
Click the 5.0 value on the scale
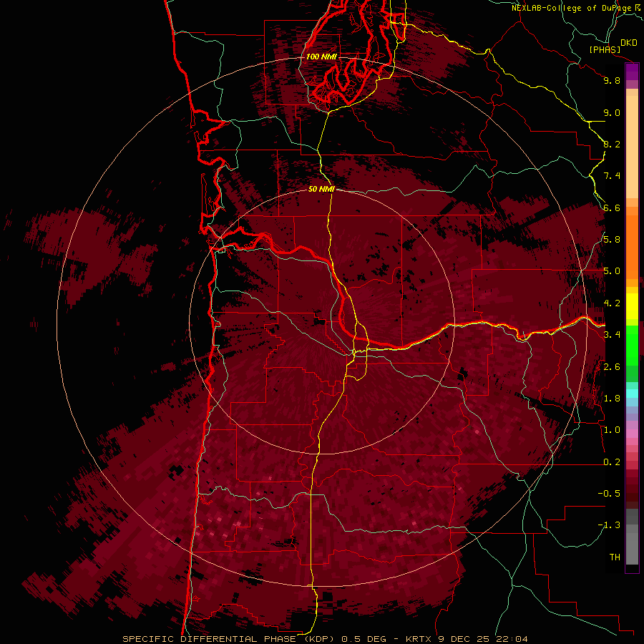click(612, 271)
